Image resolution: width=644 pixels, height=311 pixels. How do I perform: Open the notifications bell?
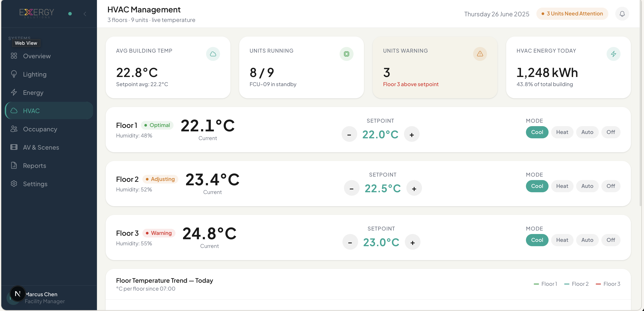point(622,14)
